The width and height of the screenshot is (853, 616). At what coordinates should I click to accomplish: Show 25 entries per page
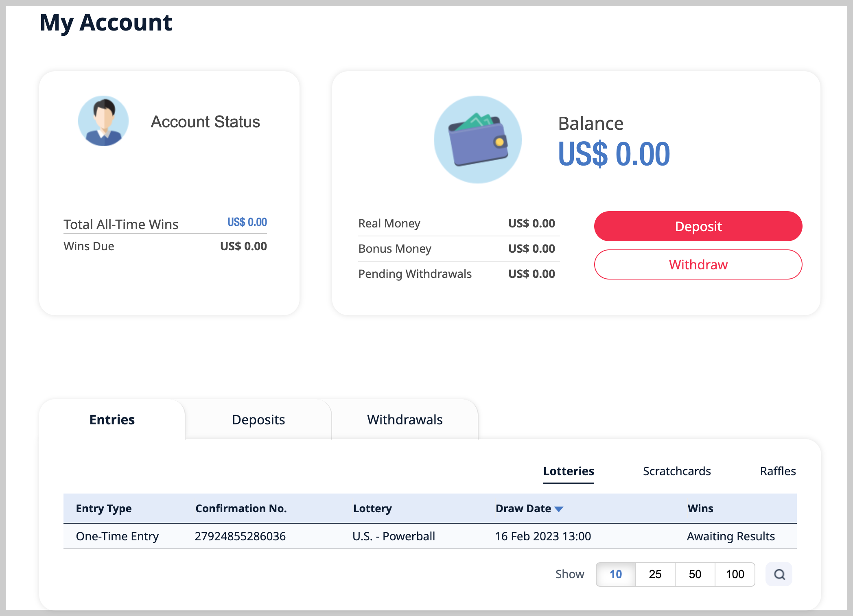[655, 574]
